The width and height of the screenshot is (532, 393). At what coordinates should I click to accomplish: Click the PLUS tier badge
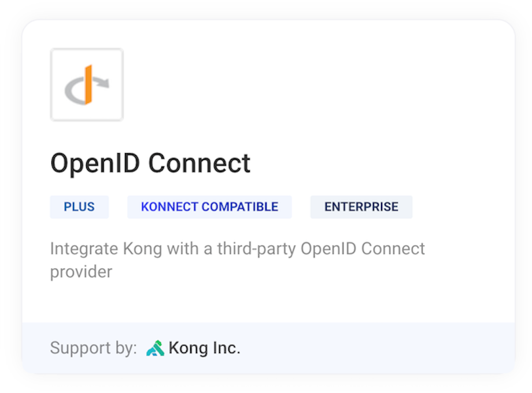pos(79,206)
